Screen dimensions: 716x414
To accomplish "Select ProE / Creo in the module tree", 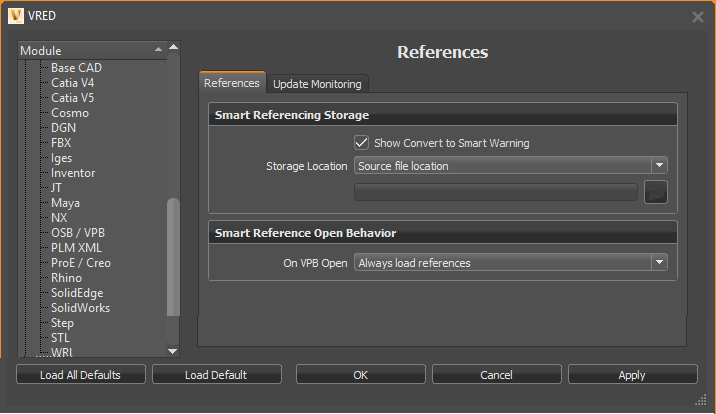I will point(81,263).
